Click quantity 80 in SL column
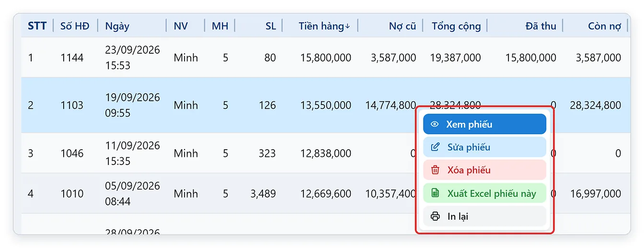This screenshot has width=644, height=248. (x=270, y=58)
